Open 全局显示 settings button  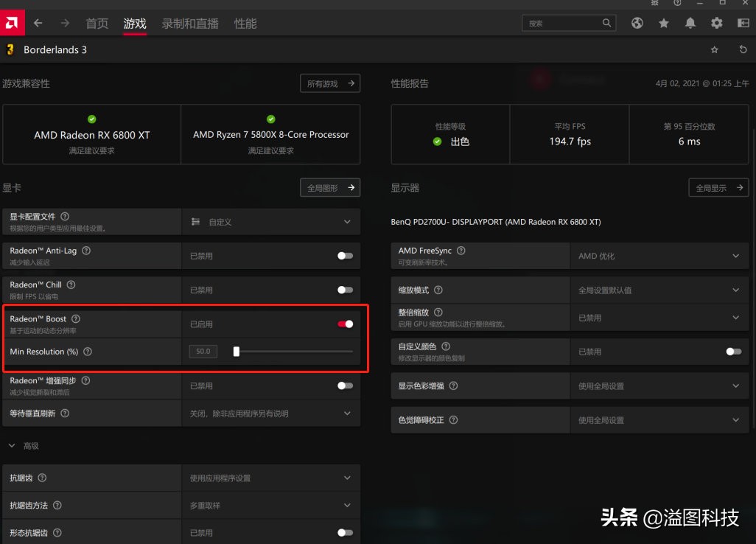[718, 187]
